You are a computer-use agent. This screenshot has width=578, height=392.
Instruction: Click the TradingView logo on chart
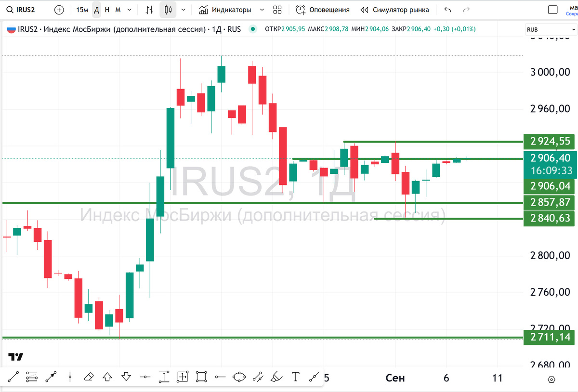[15, 357]
